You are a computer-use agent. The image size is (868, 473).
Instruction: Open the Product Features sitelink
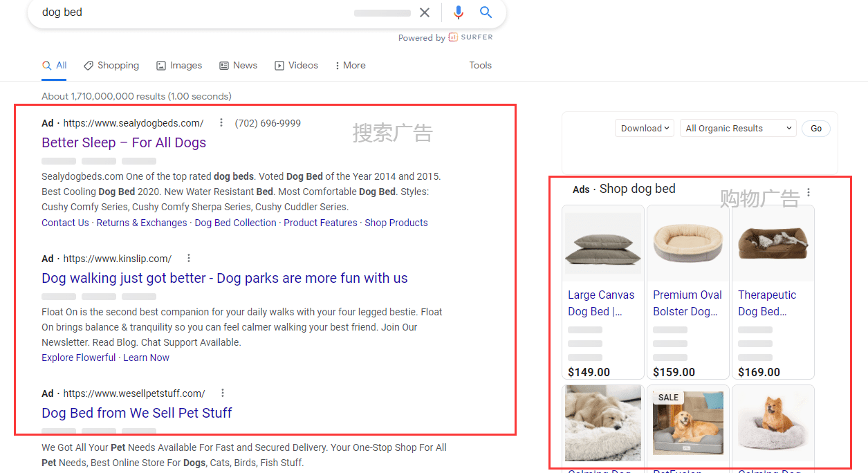(x=320, y=223)
